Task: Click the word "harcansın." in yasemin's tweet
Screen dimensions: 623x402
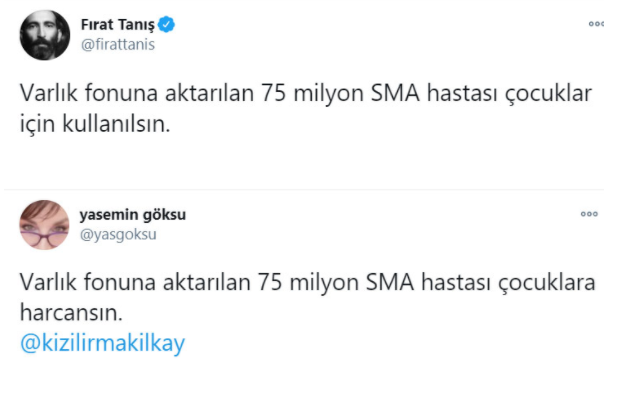Action: pyautogui.click(x=70, y=313)
